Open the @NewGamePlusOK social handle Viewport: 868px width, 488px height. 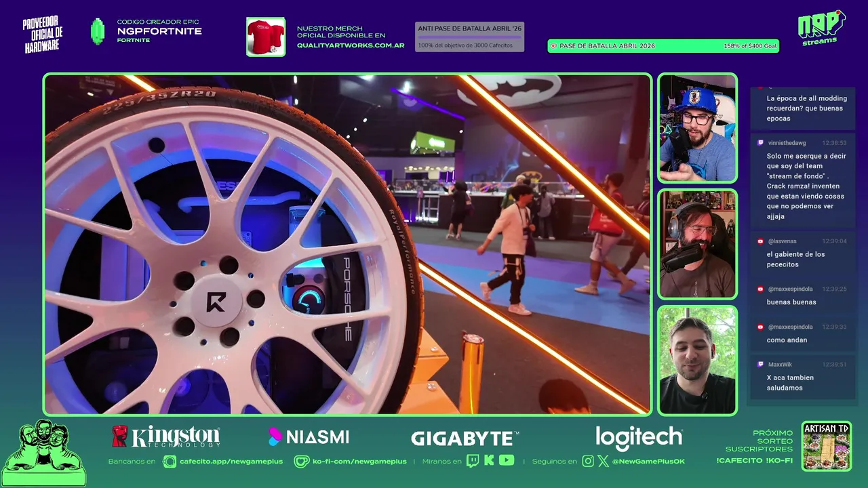[x=648, y=462]
